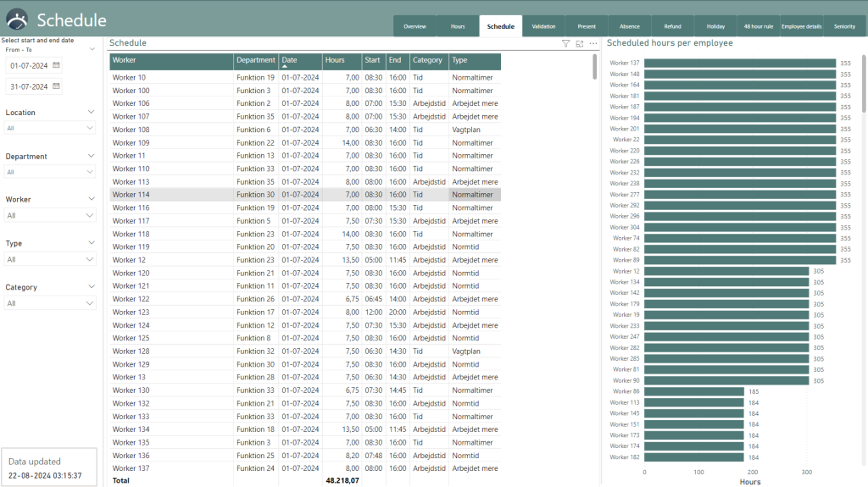
Task: Select the Worker 90 bar in chart
Action: point(726,381)
